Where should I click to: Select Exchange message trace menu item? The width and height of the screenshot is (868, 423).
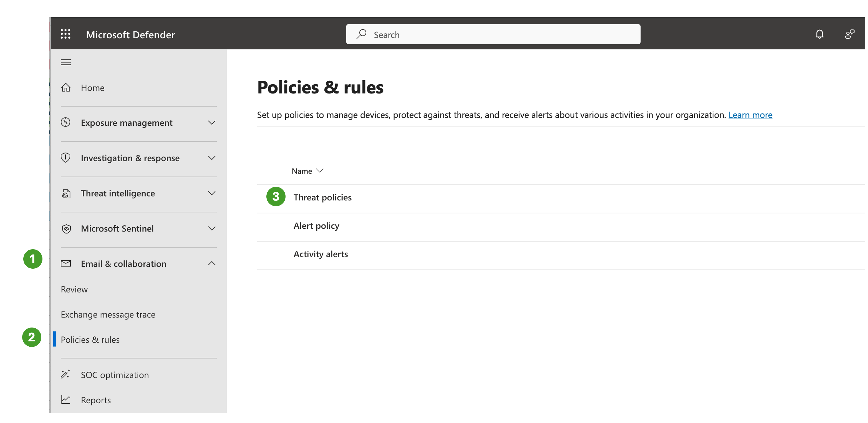click(108, 314)
